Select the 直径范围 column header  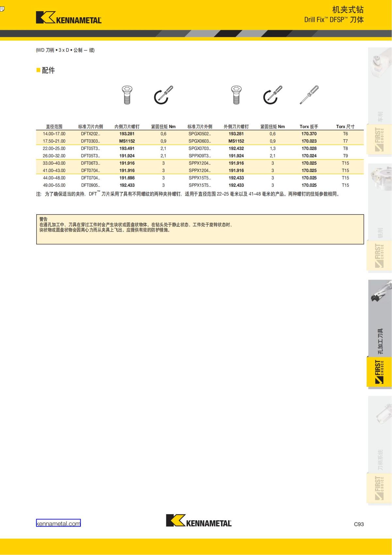coord(54,127)
